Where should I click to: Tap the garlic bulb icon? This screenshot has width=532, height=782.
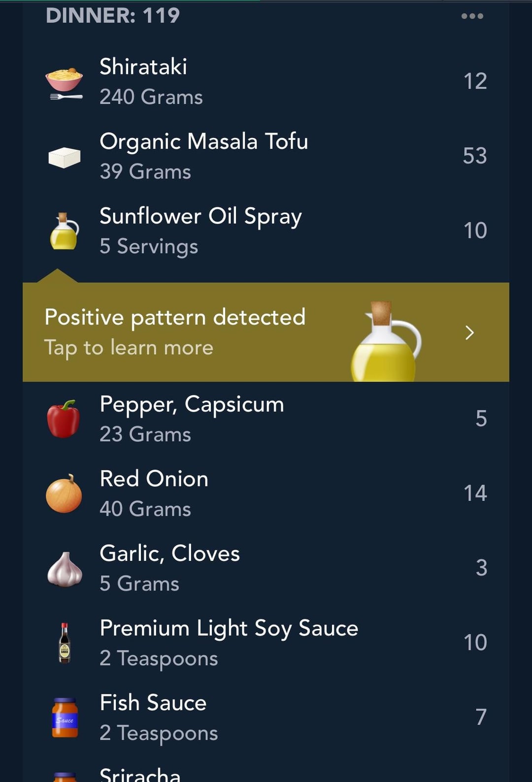coord(65,569)
